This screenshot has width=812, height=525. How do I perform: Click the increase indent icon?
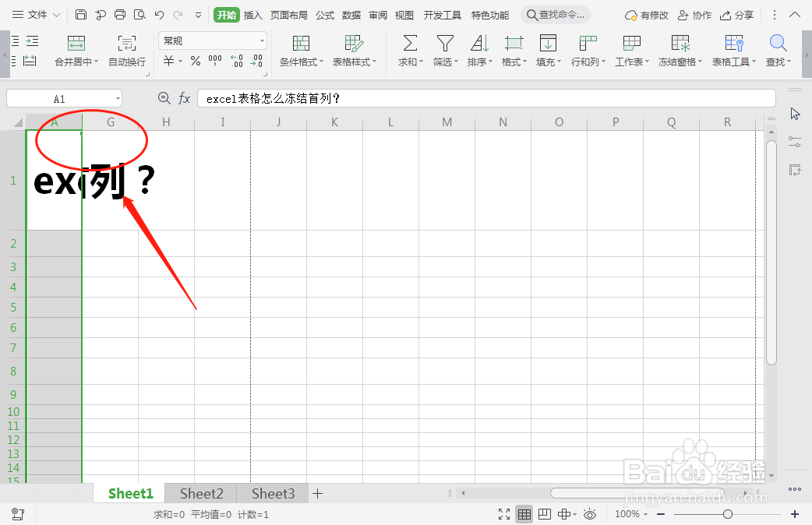click(32, 41)
